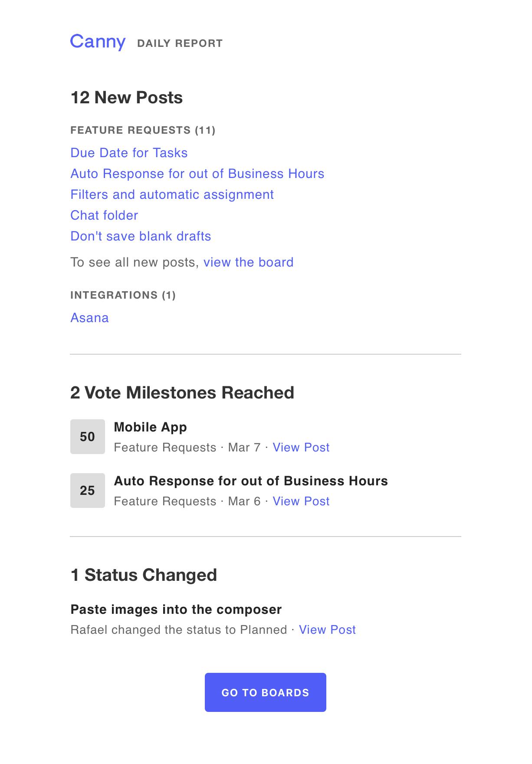Click the 50 votes milestone badge
532x764 pixels.
pos(88,437)
